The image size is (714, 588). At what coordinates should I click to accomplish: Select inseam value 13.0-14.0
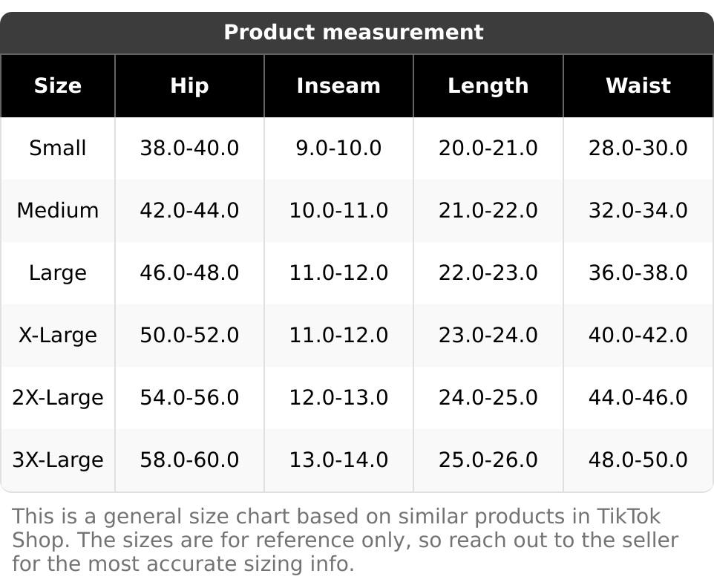click(x=338, y=460)
